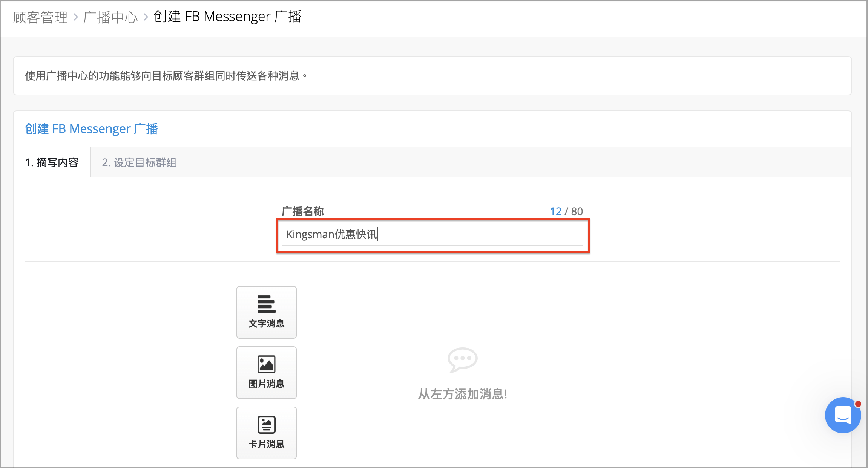
Task: Add a 文字消息 text message block
Action: click(x=266, y=312)
